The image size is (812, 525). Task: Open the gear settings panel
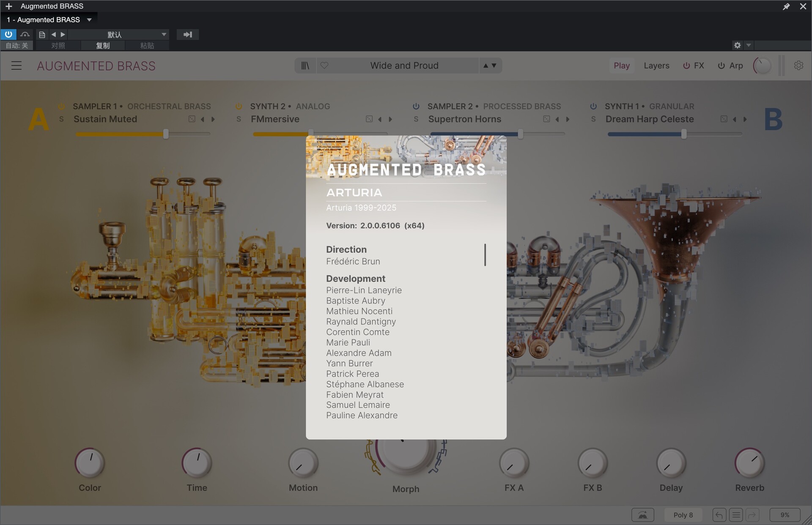[798, 66]
